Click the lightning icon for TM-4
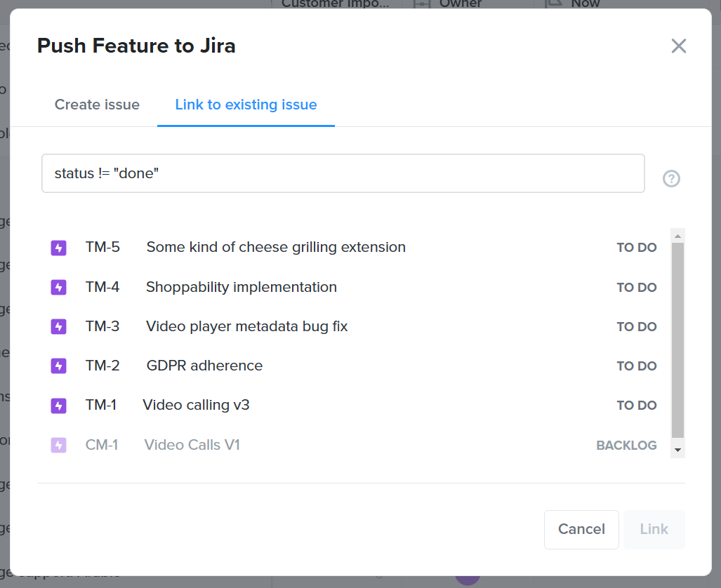The height and width of the screenshot is (588, 721). (x=58, y=287)
